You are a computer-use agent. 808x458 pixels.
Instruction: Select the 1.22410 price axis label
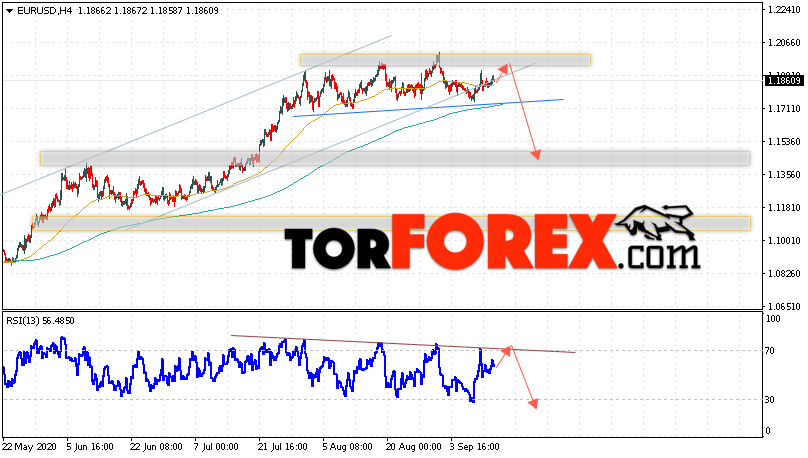(784, 10)
